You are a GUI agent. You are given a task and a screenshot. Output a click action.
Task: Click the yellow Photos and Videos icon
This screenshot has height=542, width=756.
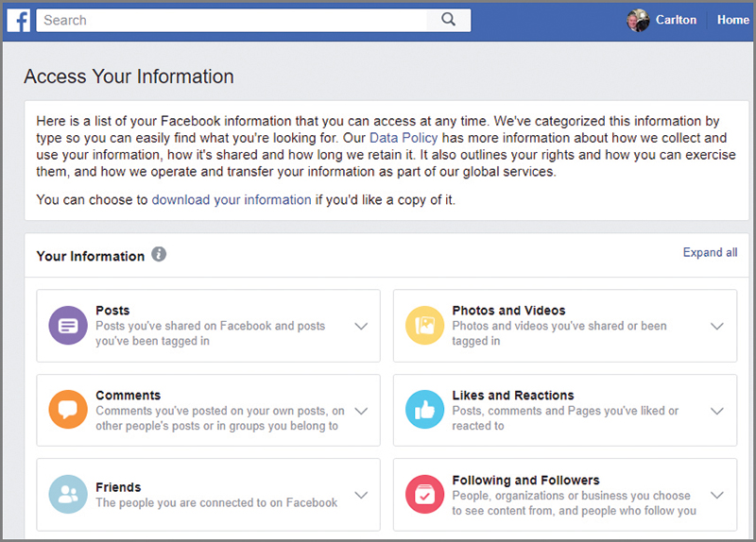(x=425, y=326)
